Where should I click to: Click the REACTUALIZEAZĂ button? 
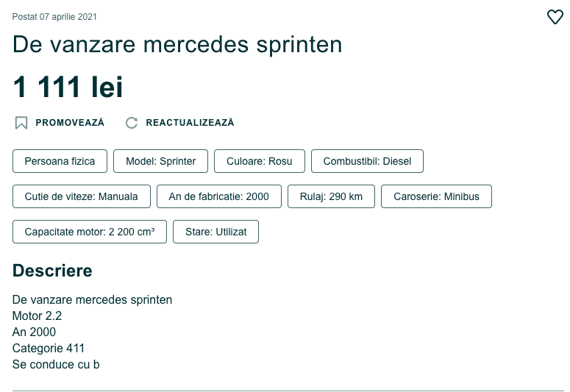pos(180,123)
